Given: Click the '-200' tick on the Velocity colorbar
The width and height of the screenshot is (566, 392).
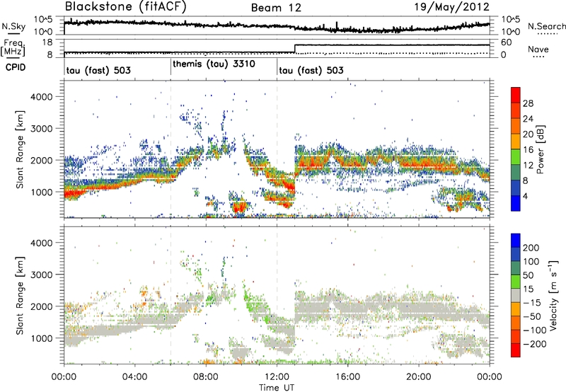Looking at the screenshot, I should 533,344.
